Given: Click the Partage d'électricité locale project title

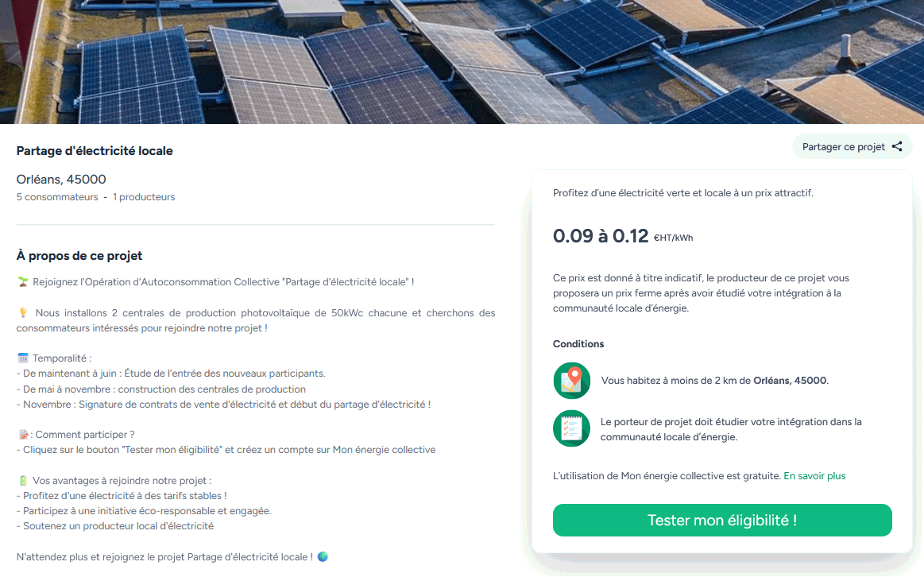Looking at the screenshot, I should [x=95, y=151].
